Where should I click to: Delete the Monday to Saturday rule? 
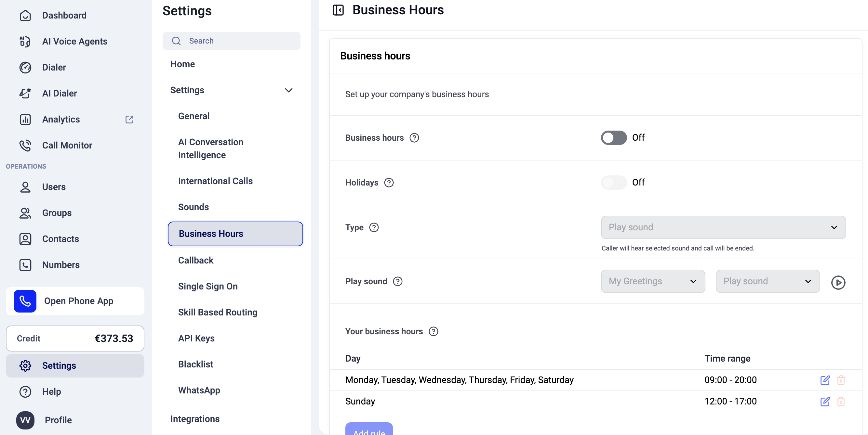tap(841, 380)
